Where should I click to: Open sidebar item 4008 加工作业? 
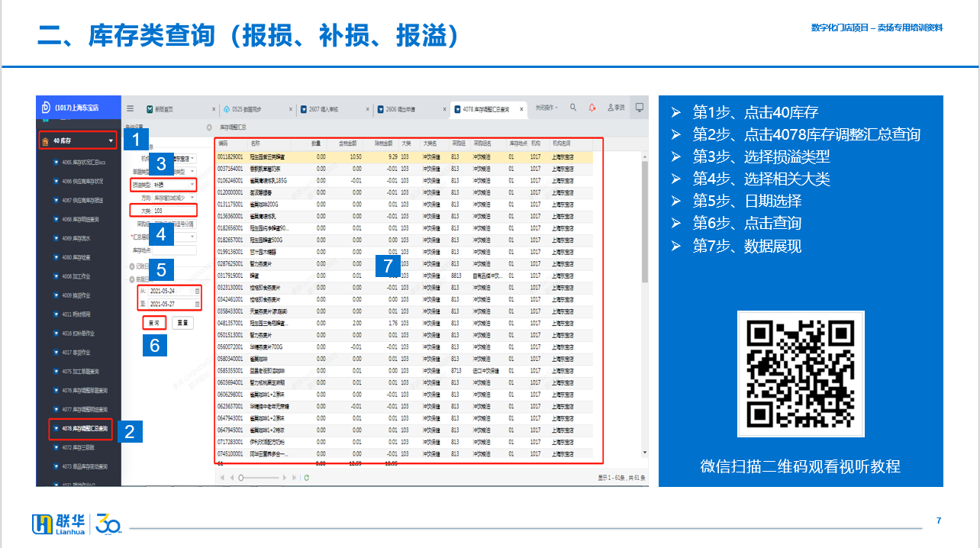click(x=72, y=276)
